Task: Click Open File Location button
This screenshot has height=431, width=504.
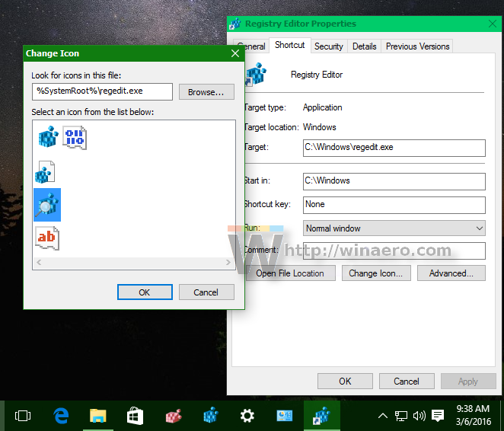Action: pyautogui.click(x=290, y=273)
